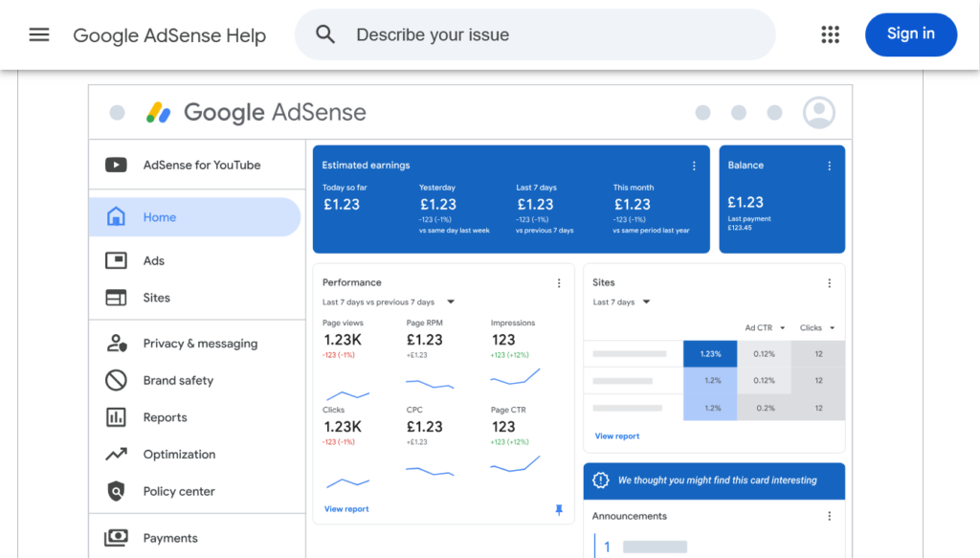Image resolution: width=980 pixels, height=558 pixels.
Task: Click the Payments money icon
Action: point(116,537)
